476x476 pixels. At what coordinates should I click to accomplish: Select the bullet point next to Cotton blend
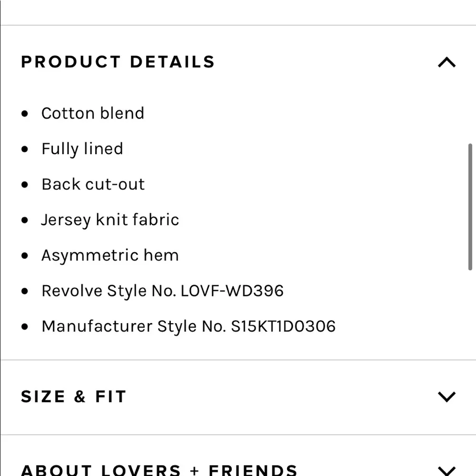[25, 114]
